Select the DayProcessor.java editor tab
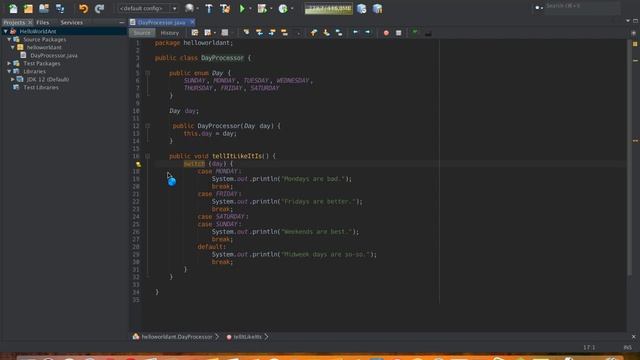 [x=161, y=22]
